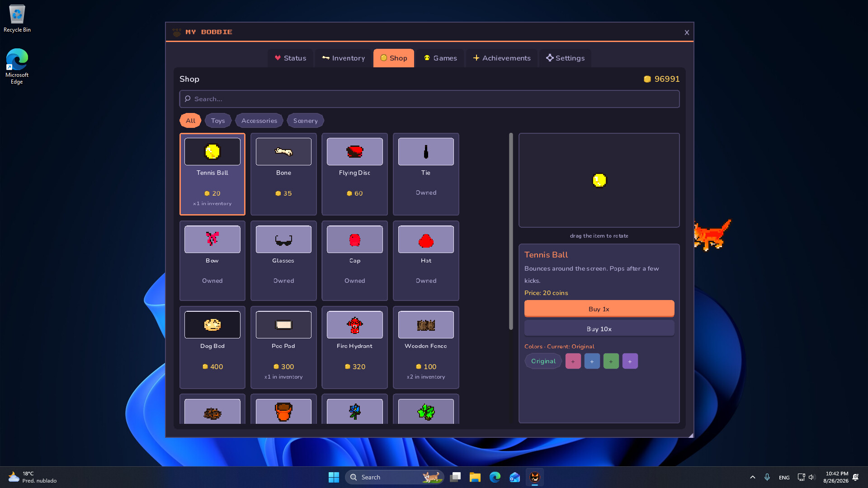Select the brown log scenery item
This screenshot has width=868, height=488.
(212, 409)
